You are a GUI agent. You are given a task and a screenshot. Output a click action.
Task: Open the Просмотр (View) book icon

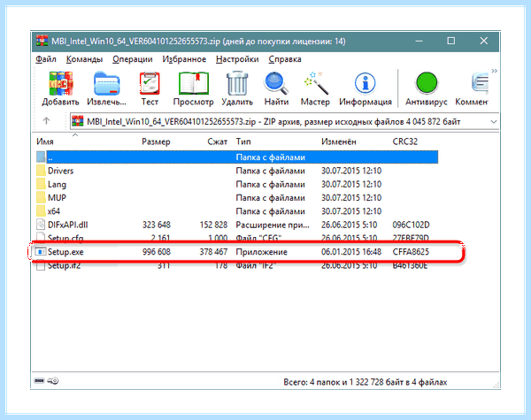coord(193,83)
